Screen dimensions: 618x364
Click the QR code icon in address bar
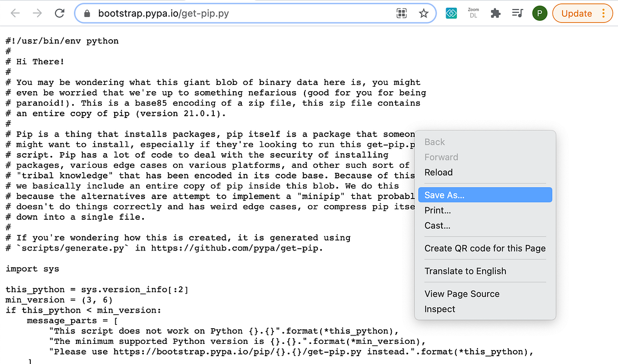[401, 13]
